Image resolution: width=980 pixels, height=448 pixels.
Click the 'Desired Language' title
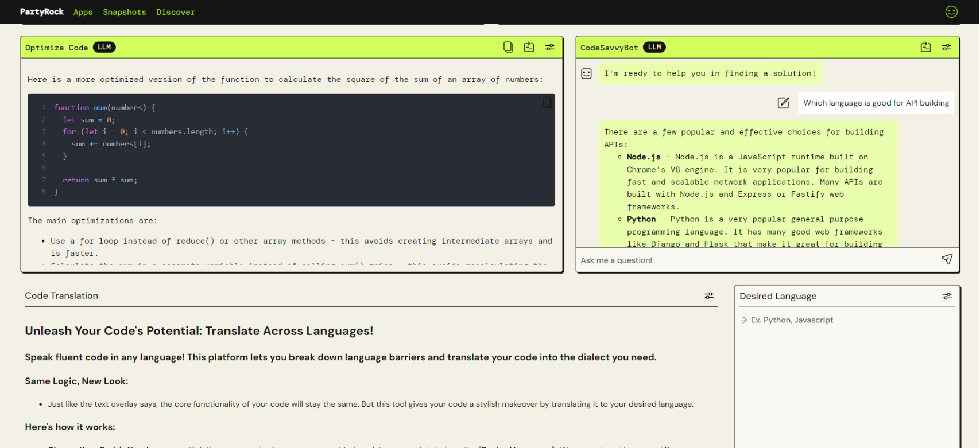click(778, 296)
